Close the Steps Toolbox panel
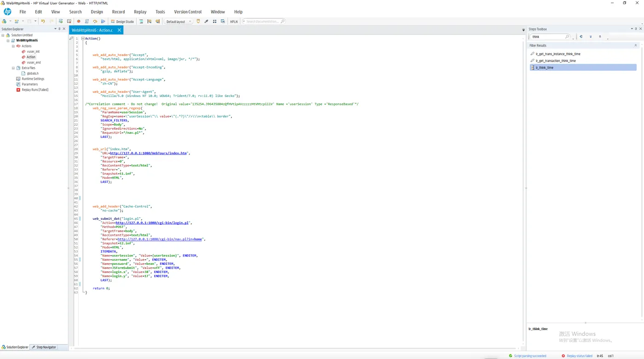The width and height of the screenshot is (644, 359). 641,29
